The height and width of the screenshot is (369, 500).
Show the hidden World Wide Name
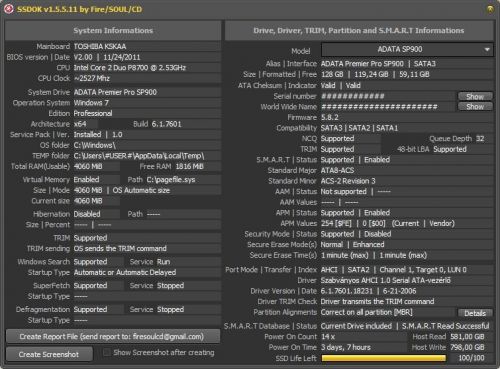(475, 107)
